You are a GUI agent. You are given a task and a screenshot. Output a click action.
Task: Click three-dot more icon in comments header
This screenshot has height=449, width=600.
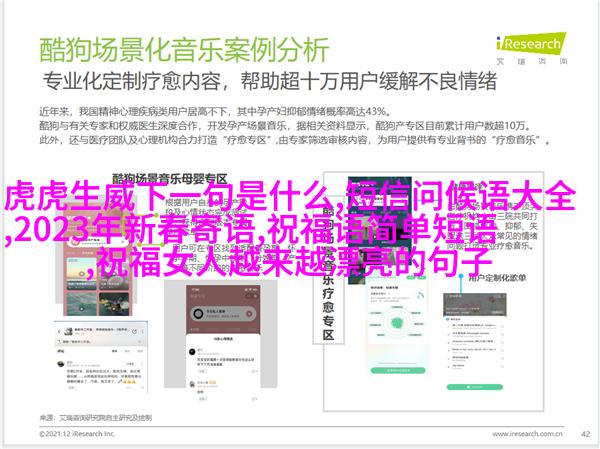pos(142,331)
